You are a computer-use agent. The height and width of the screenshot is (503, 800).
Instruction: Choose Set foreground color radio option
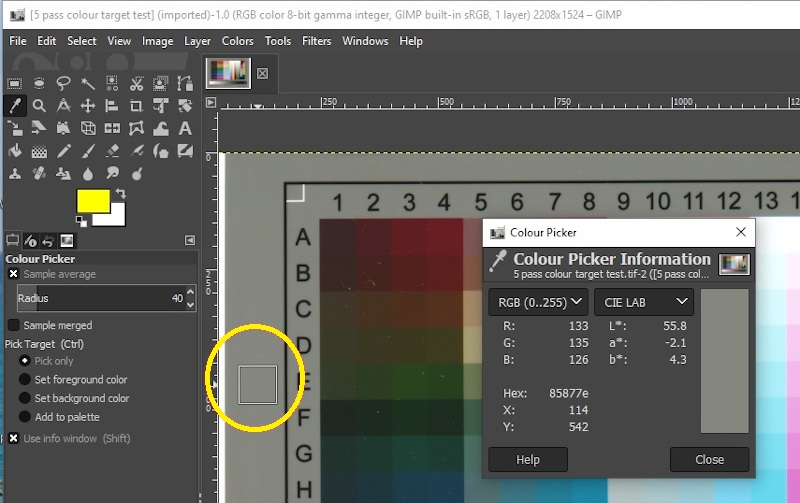[25, 380]
